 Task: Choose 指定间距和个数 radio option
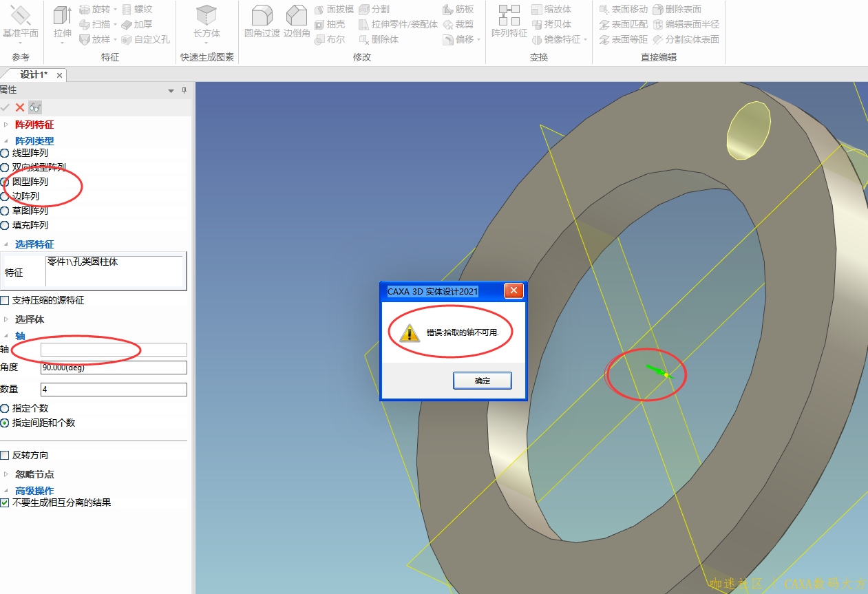point(5,423)
